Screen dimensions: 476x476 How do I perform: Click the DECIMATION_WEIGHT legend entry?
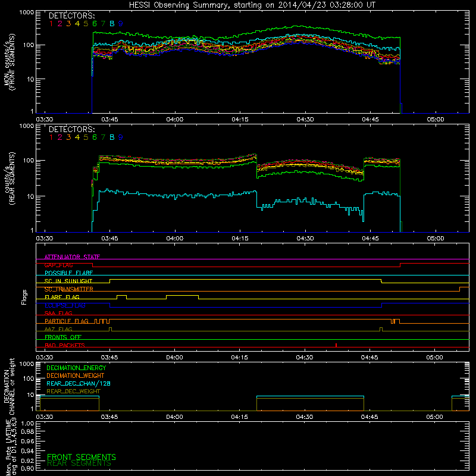click(76, 376)
